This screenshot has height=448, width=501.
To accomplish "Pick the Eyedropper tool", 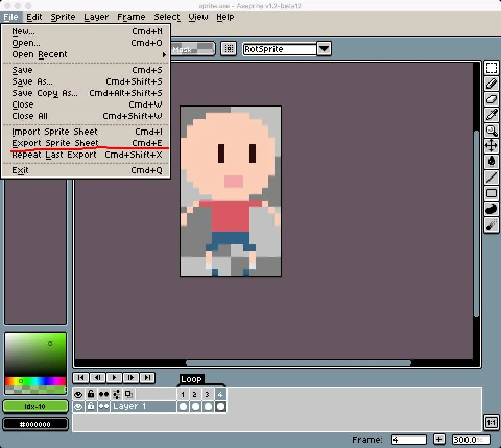I will tap(492, 114).
